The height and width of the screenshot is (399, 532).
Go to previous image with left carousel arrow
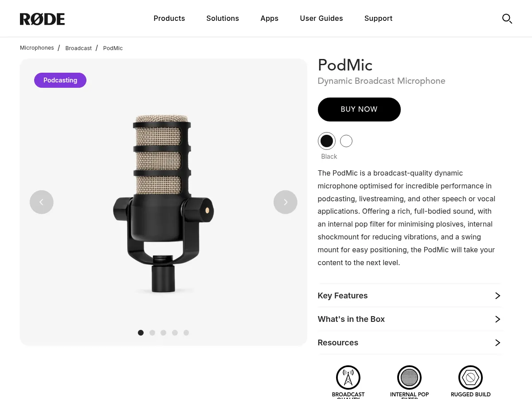[x=41, y=202]
